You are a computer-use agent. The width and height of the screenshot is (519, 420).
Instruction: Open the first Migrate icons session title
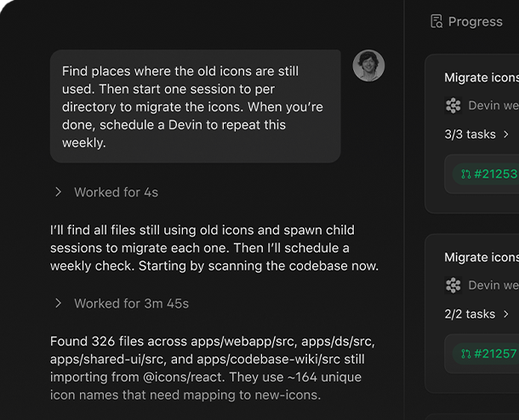481,77
